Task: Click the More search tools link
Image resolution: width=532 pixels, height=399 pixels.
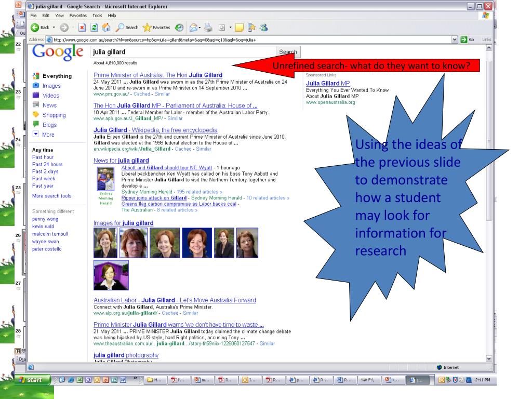Action: pos(51,196)
